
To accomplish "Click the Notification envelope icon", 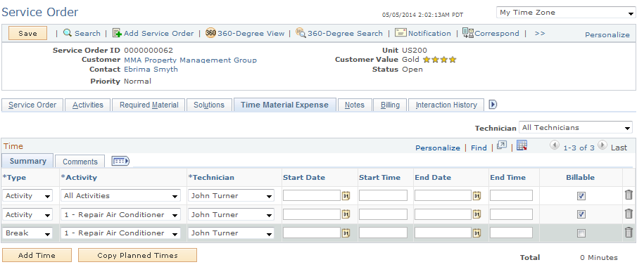I will (x=400, y=33).
